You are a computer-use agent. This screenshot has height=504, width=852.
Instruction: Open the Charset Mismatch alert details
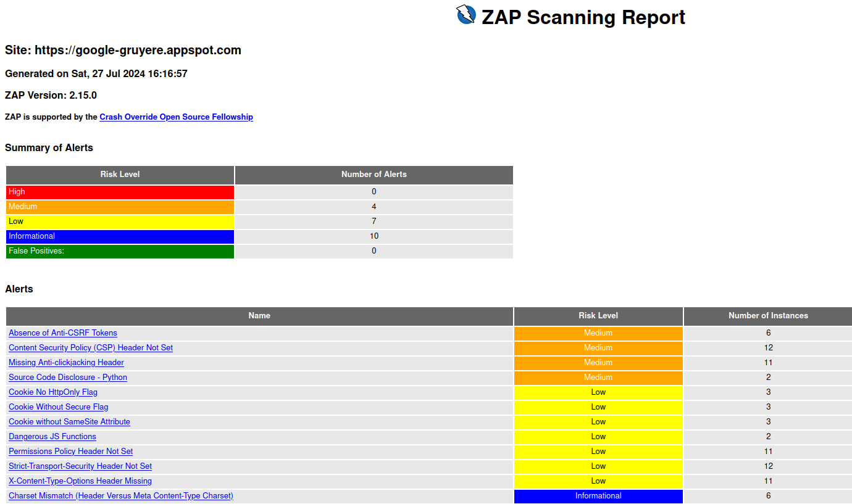[120, 495]
